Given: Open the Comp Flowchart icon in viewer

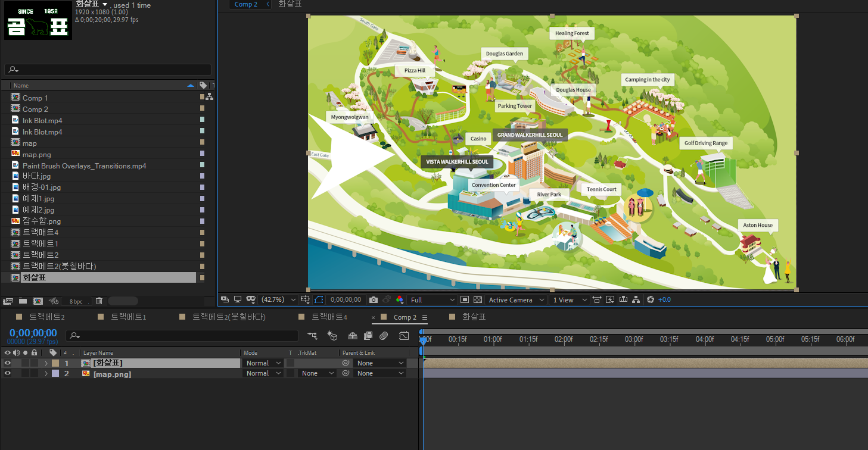Looking at the screenshot, I should point(636,299).
